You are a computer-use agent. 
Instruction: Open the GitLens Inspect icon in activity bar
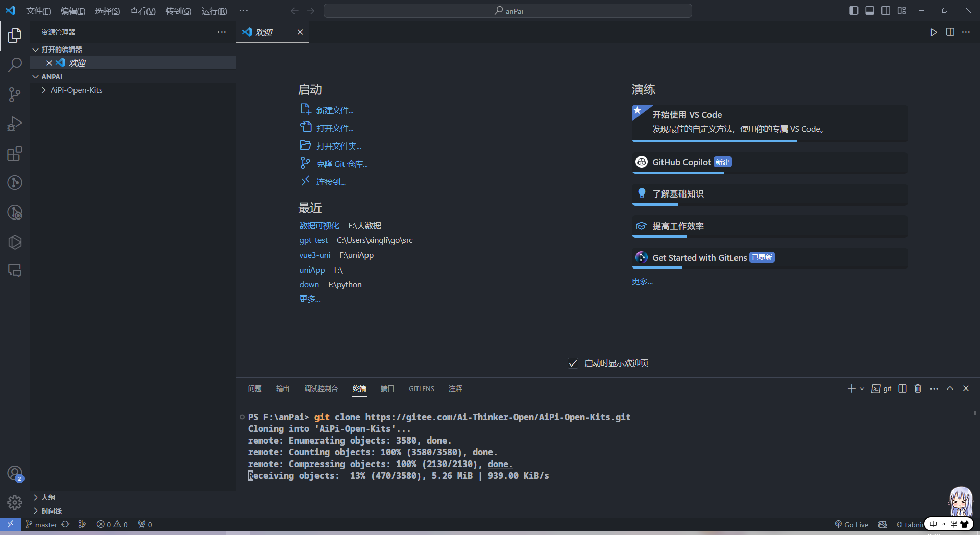[15, 212]
